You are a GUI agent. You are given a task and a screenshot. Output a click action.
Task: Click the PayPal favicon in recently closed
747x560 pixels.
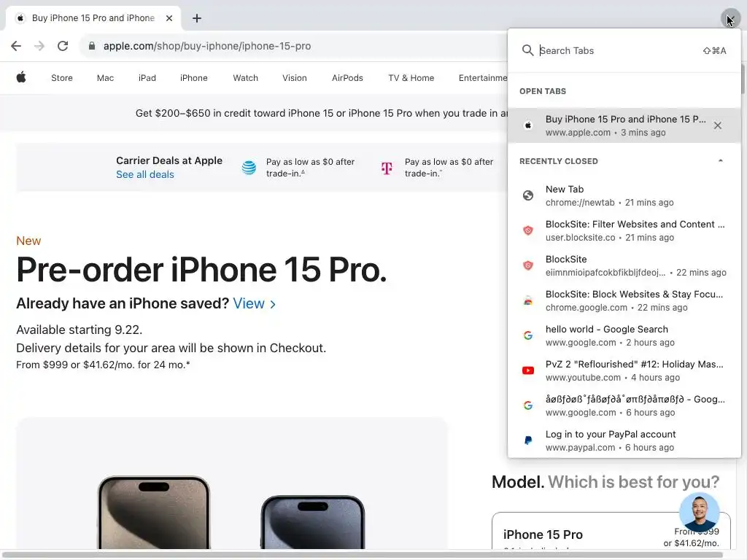click(x=528, y=440)
